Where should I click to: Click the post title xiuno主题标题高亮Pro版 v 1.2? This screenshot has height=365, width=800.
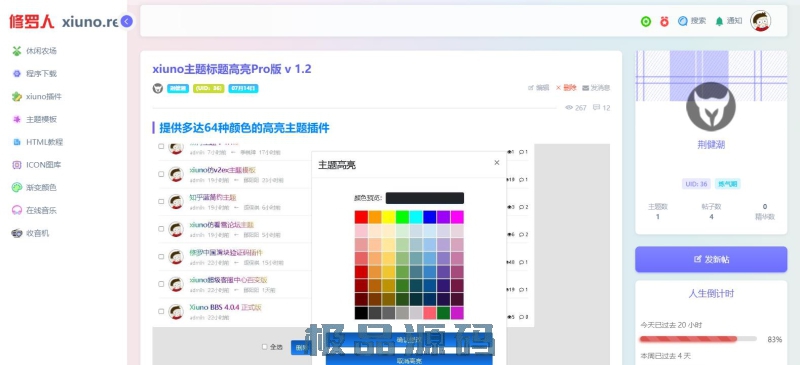232,69
